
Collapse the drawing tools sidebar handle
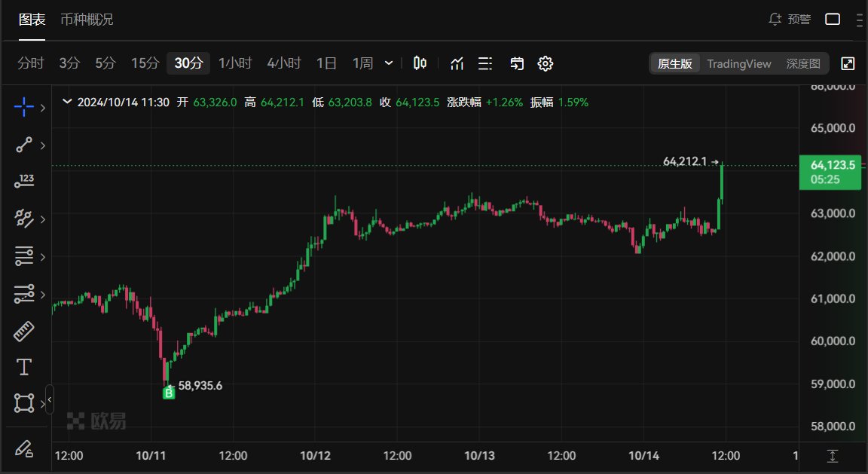tap(49, 399)
